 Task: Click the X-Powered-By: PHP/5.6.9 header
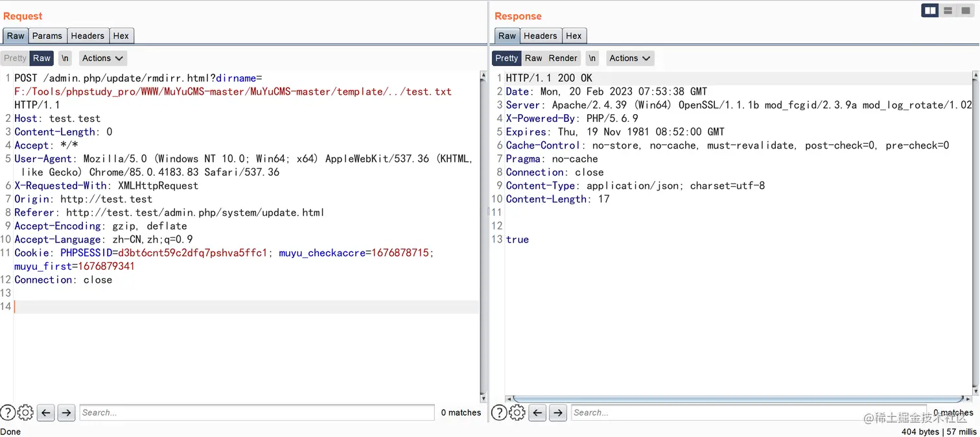tap(572, 118)
